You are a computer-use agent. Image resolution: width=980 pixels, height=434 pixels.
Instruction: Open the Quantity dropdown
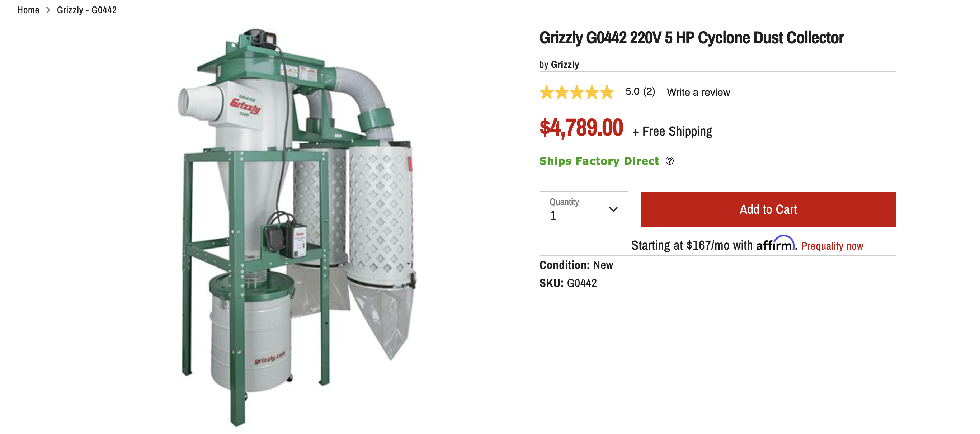tap(583, 209)
